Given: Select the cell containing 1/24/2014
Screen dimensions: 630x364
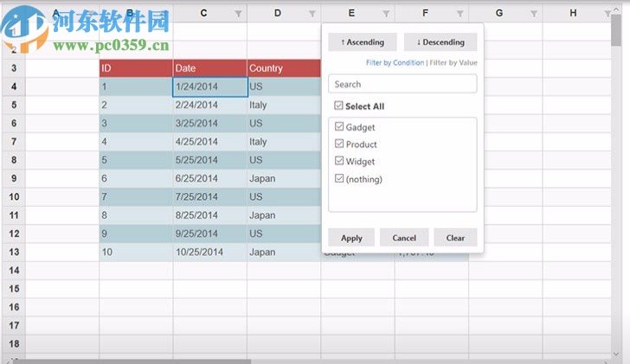Looking at the screenshot, I should [209, 87].
